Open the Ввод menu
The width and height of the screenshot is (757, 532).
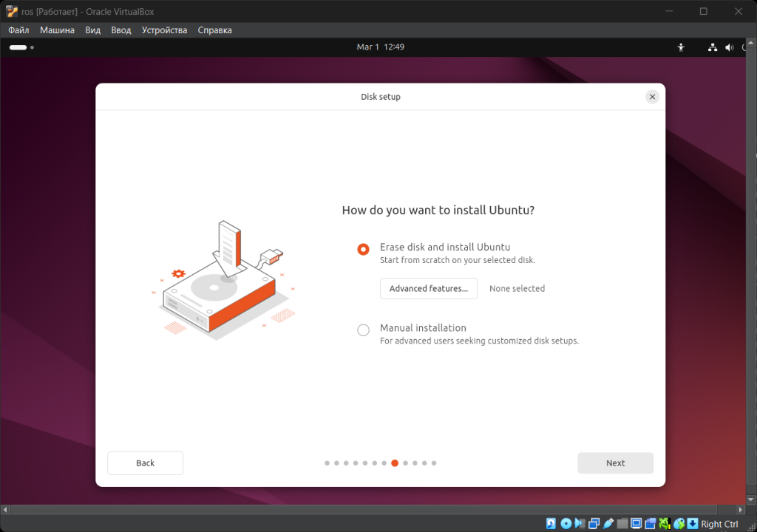tap(120, 30)
